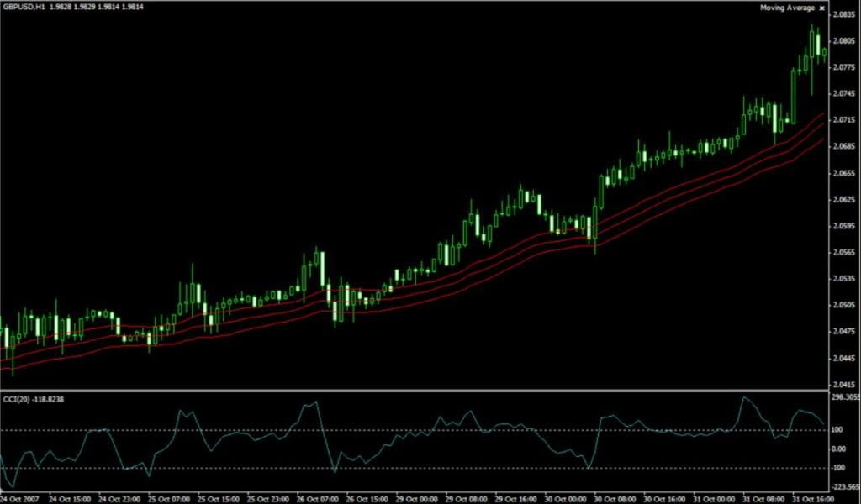Click the current price marker 2.0835
861x504 pixels.
pyautogui.click(x=843, y=13)
